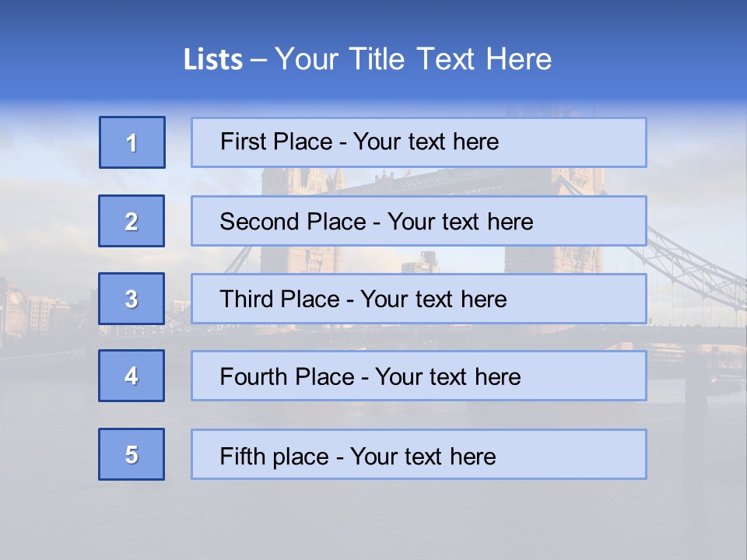Click the "Third Place" text box
747x560 pixels.
pos(419,299)
